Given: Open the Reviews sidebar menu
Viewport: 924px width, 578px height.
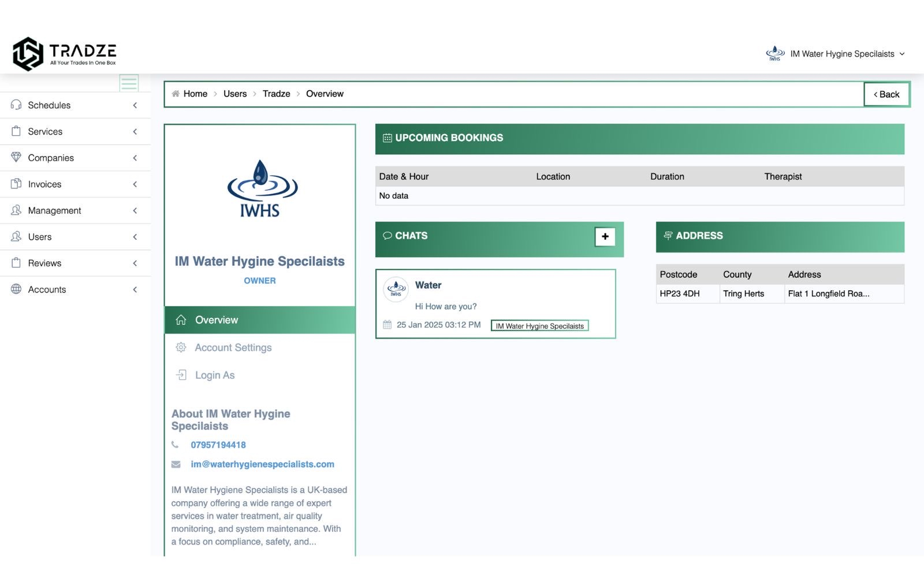Looking at the screenshot, I should tap(75, 263).
